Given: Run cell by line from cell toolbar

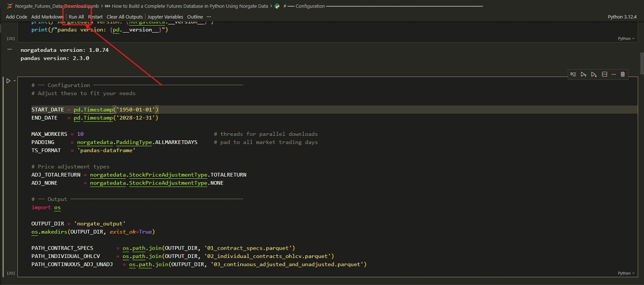Looking at the screenshot, I should tap(573, 74).
